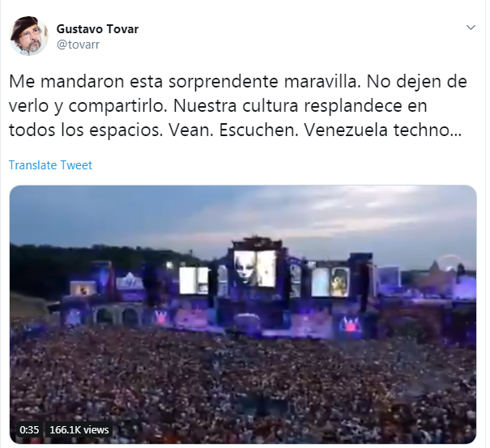Image resolution: width=490 pixels, height=448 pixels.
Task: Click the Gustavo Tovar display name
Action: point(97,29)
